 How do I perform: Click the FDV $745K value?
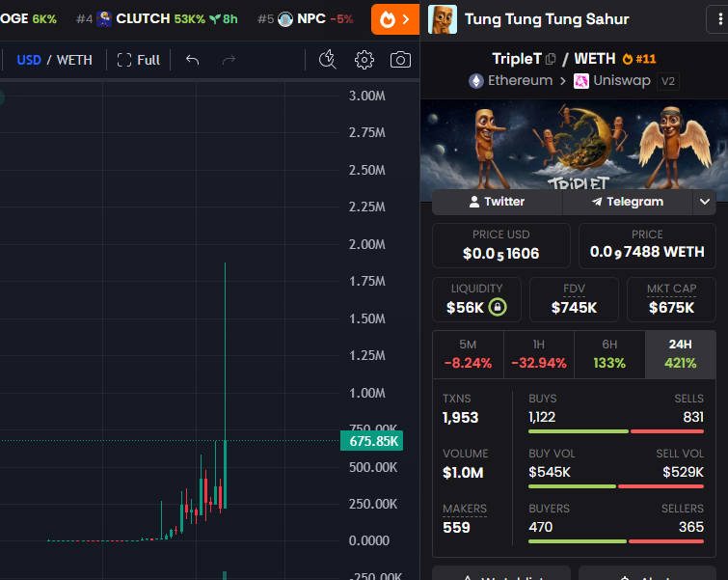[574, 307]
